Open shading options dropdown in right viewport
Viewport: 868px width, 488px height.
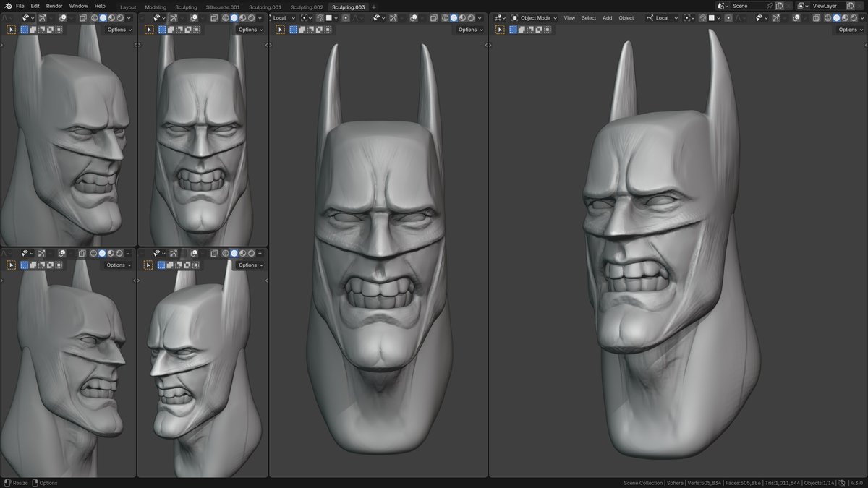point(862,18)
